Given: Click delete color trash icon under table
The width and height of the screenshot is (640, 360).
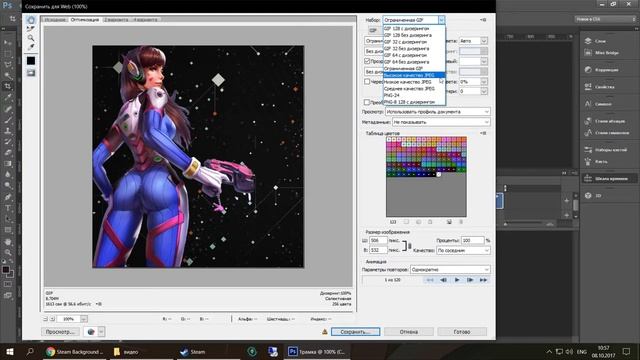Looking at the screenshot, I should [461, 222].
